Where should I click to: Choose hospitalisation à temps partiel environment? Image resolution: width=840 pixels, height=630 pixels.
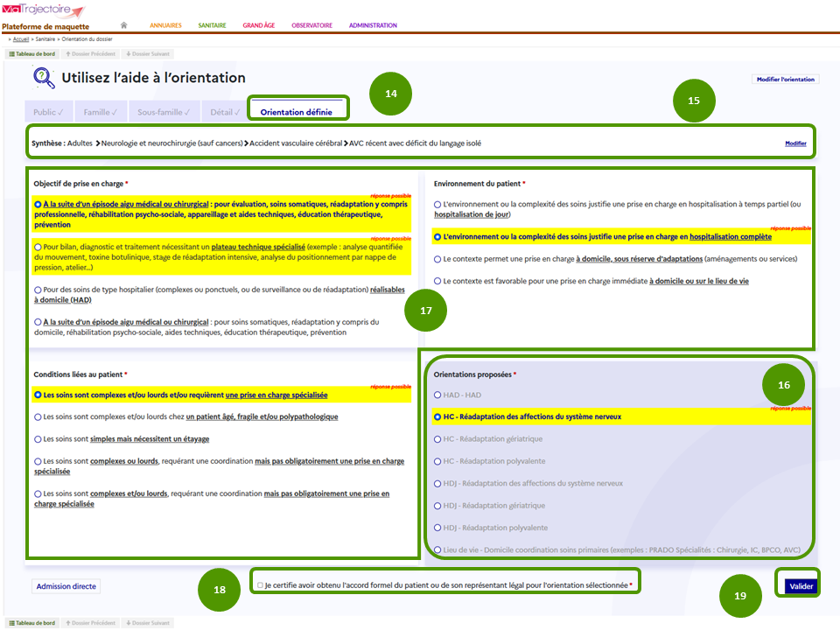tap(437, 205)
